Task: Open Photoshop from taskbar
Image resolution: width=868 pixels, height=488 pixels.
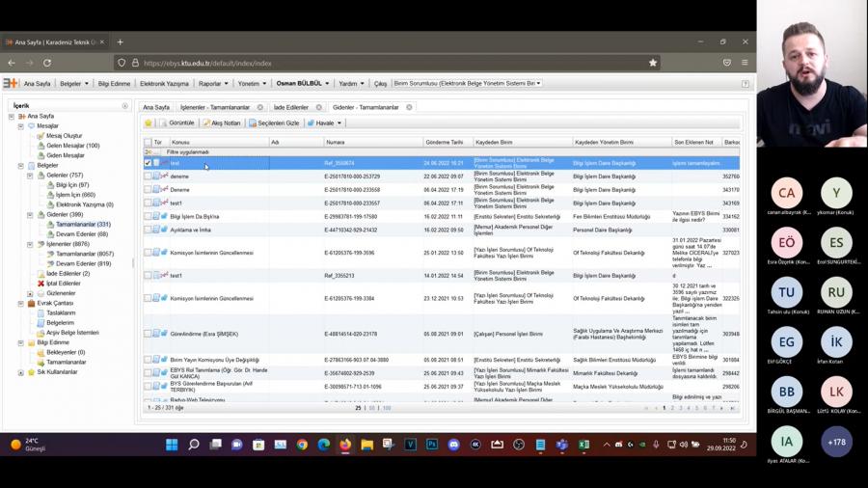Action: tap(432, 445)
